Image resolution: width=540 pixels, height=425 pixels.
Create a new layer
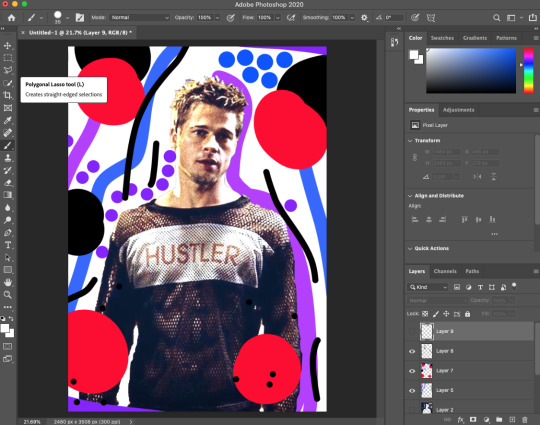tap(512, 419)
